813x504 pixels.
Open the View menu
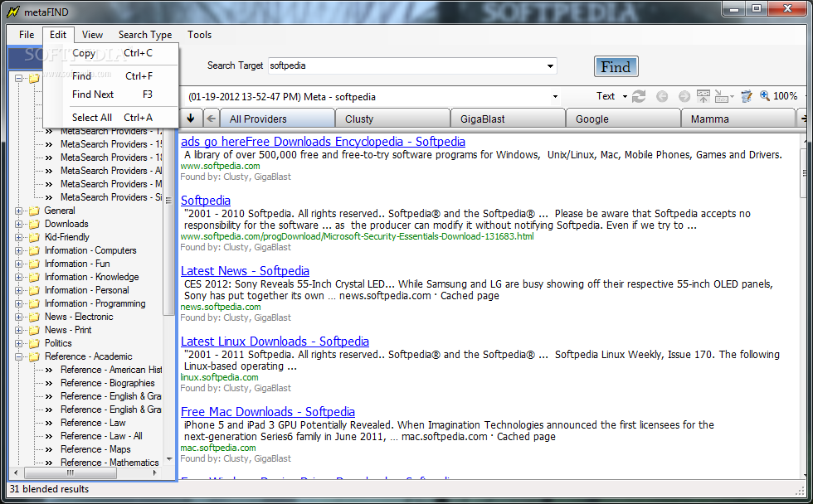point(92,35)
